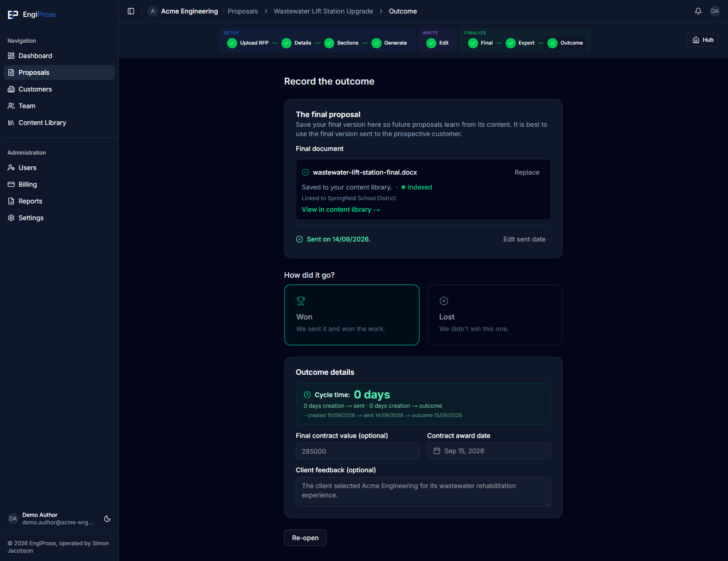Click the Demo Author profile name

[40, 515]
